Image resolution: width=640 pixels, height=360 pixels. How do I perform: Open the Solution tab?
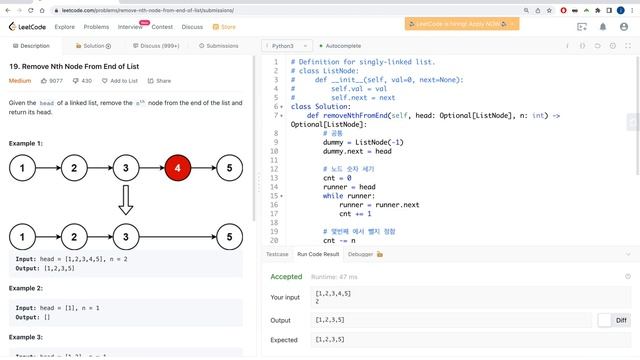(93, 46)
